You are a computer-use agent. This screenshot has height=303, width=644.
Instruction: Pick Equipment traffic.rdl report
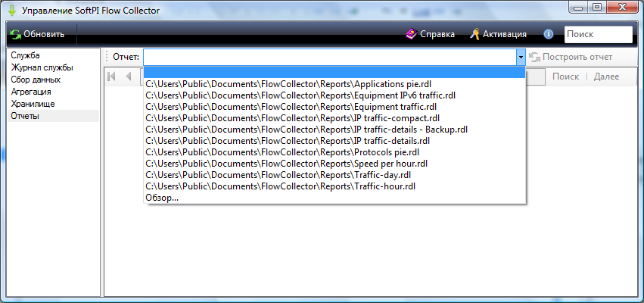pyautogui.click(x=334, y=107)
